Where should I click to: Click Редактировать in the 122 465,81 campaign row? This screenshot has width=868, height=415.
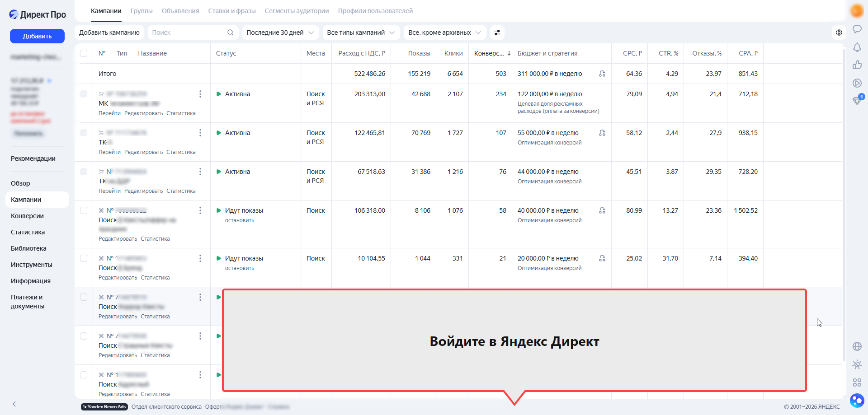[x=143, y=152]
